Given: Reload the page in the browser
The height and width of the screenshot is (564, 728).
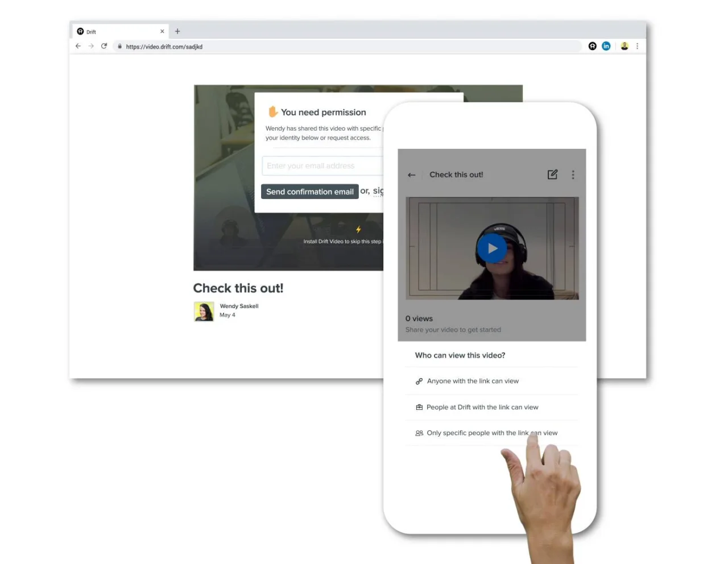Looking at the screenshot, I should tap(104, 46).
